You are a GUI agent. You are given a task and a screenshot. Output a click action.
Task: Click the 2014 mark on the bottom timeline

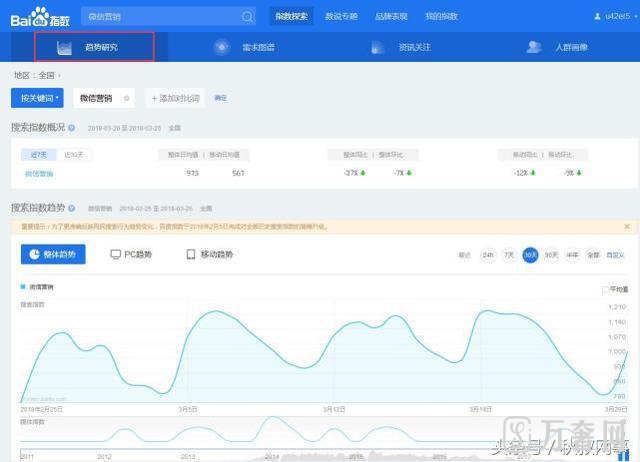coord(271,457)
